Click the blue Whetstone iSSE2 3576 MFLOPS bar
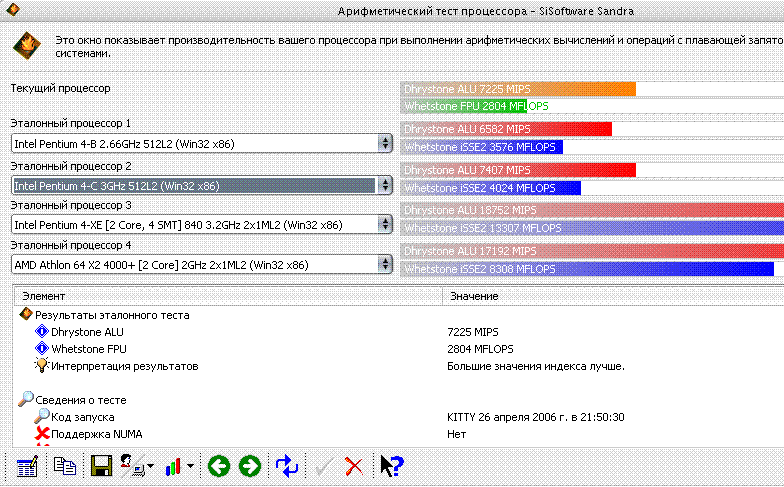This screenshot has height=487, width=784. 482,147
